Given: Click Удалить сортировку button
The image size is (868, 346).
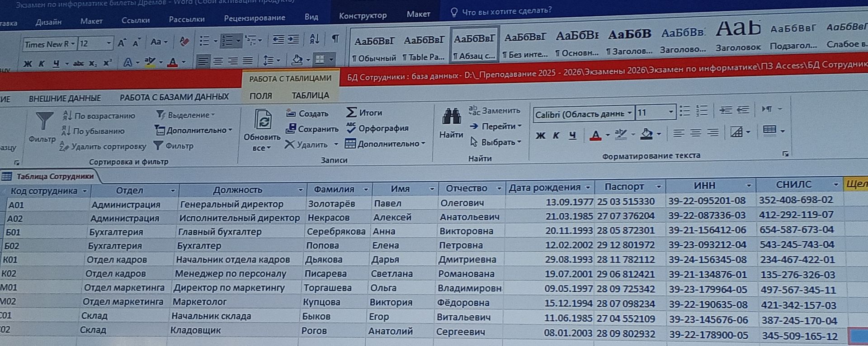Looking at the screenshot, I should [x=103, y=146].
